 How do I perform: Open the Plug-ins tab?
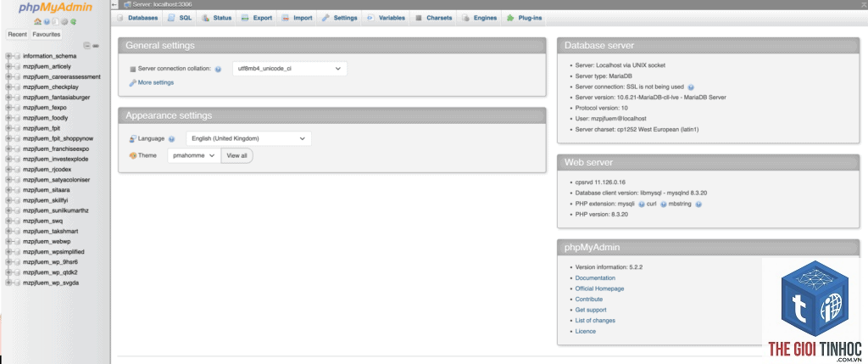(524, 18)
